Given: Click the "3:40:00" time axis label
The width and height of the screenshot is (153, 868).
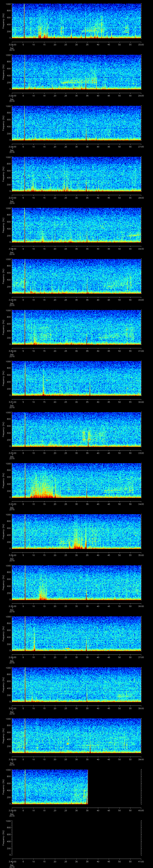Looking at the screenshot, I should [x=12, y=861].
